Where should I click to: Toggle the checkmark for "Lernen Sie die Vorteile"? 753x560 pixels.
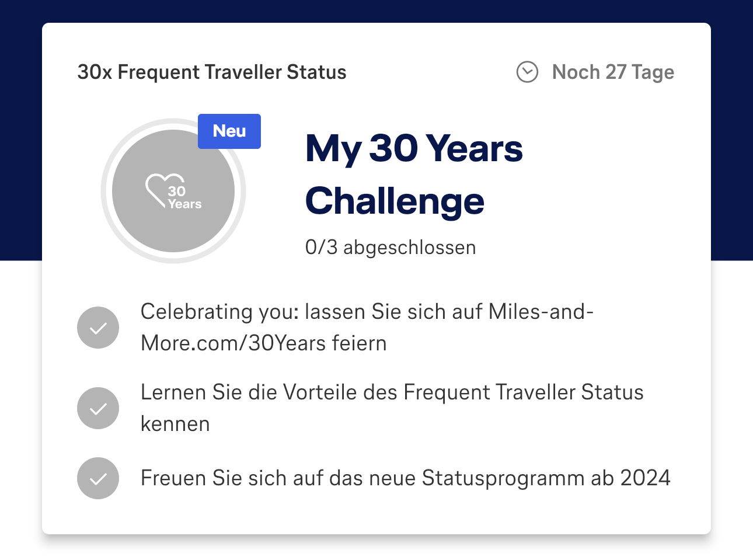[x=98, y=408]
